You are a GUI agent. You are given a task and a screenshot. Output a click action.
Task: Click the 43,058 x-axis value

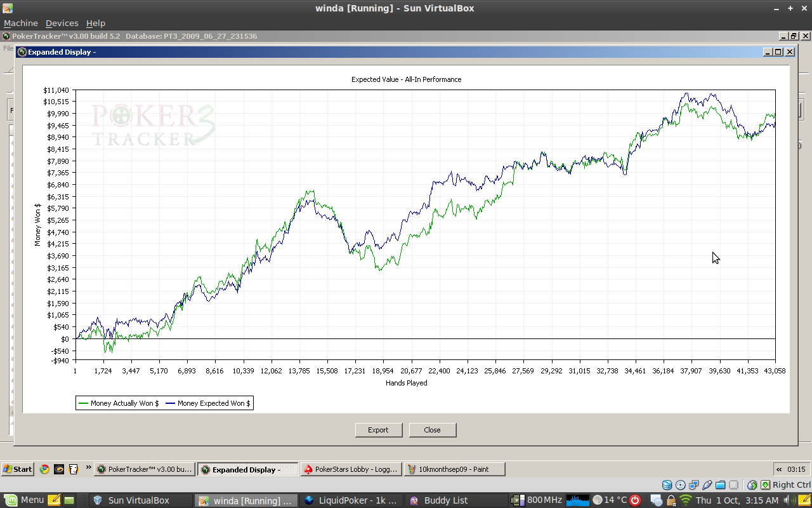[x=775, y=371]
